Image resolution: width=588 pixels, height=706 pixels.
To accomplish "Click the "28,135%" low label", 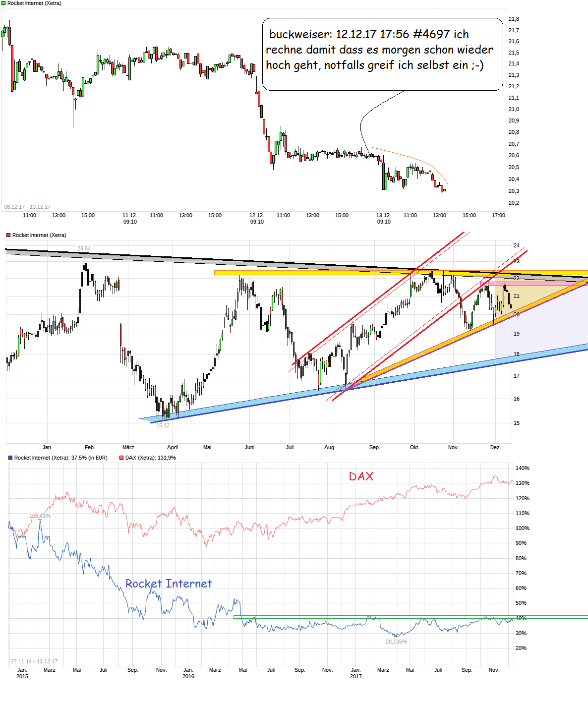I will tap(396, 642).
